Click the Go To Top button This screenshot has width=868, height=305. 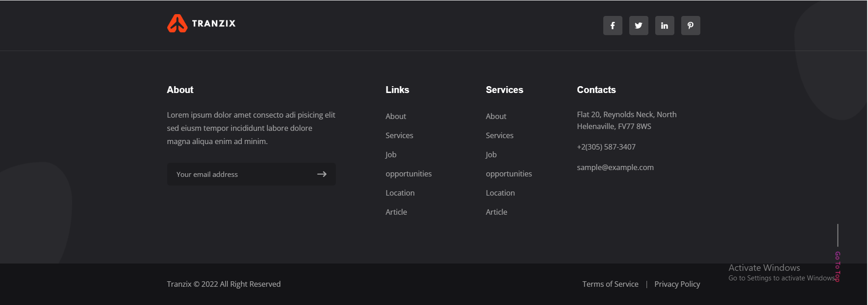(x=837, y=266)
